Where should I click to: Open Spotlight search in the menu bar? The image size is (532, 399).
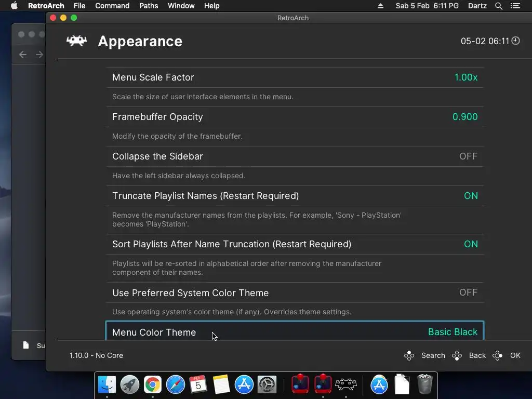click(498, 6)
